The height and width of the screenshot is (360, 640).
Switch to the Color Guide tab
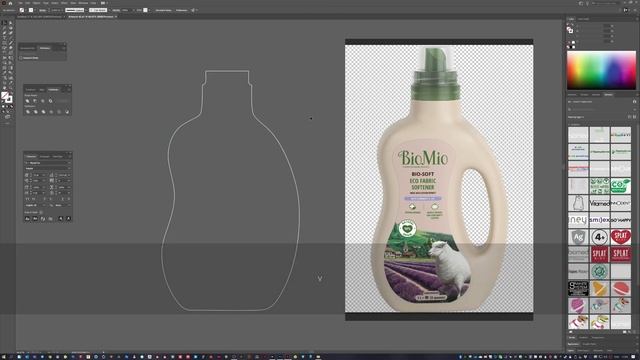(583, 19)
